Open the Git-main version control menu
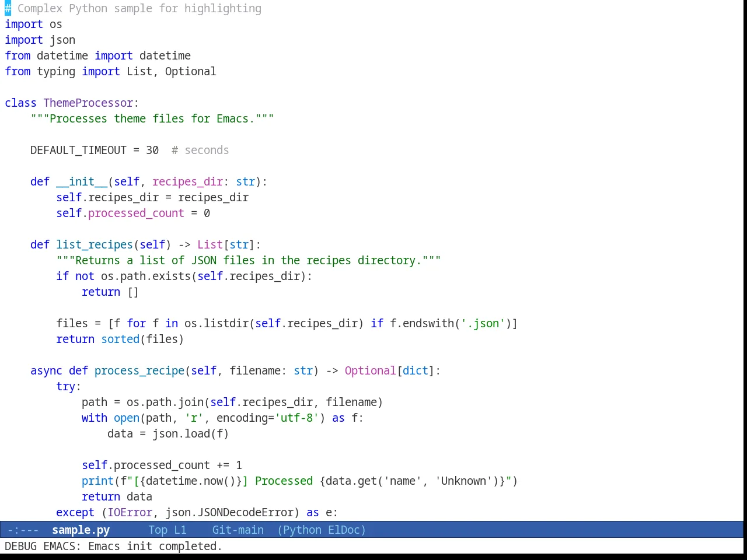 point(238,530)
